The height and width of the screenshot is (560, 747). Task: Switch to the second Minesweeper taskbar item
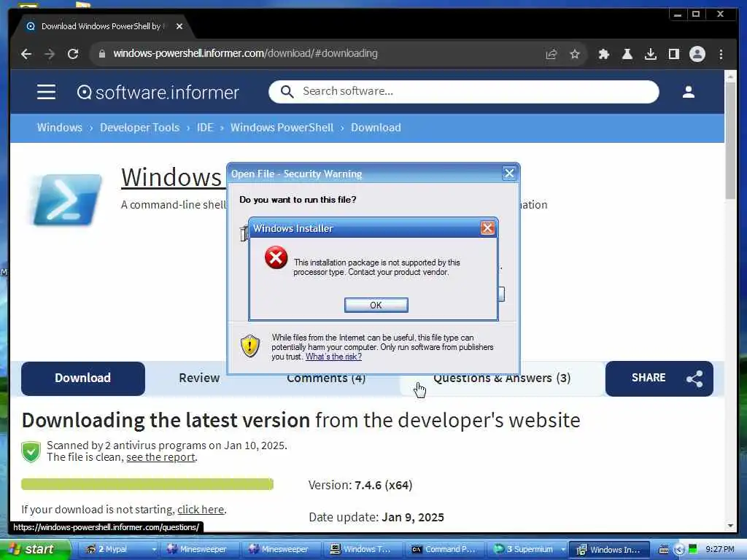coord(282,550)
